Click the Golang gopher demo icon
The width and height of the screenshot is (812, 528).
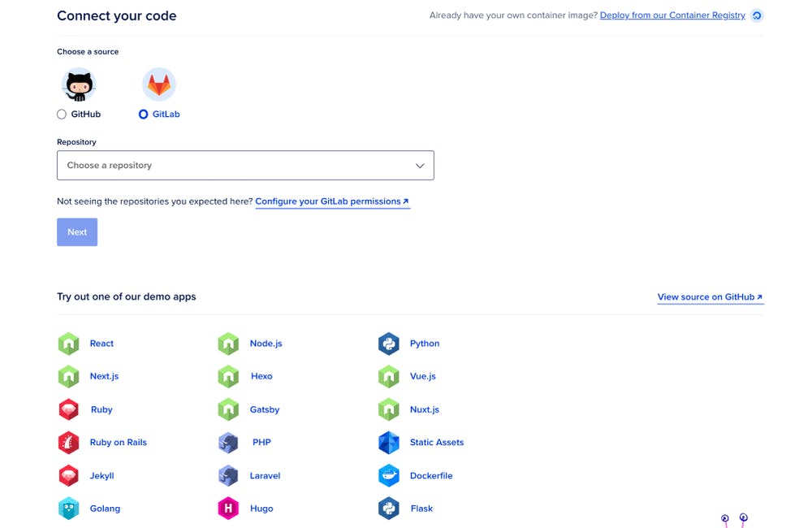click(x=68, y=509)
